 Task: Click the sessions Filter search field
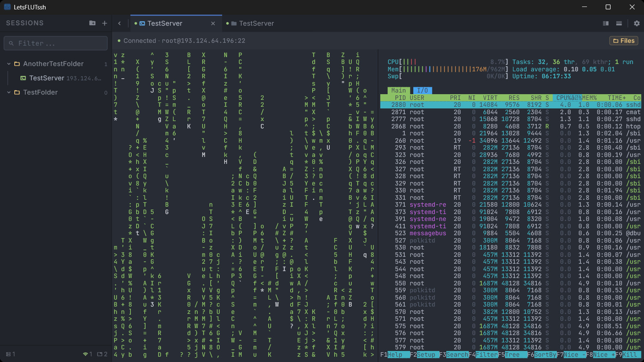56,43
